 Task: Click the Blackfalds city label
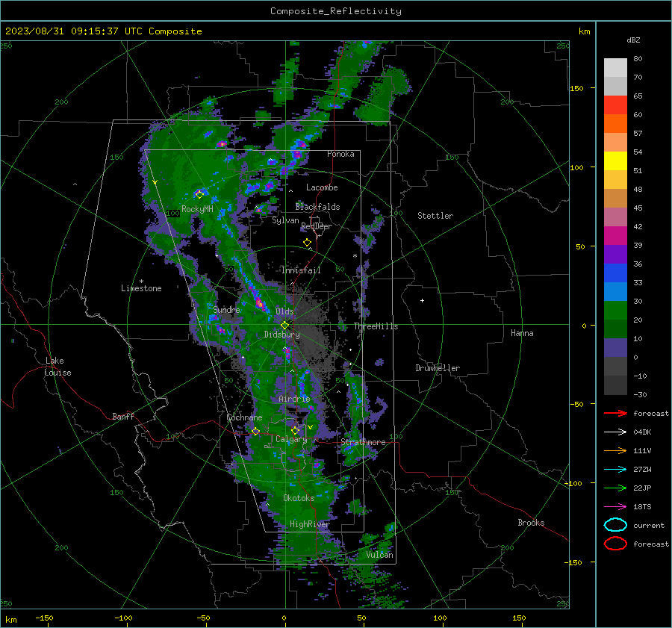tap(317, 207)
